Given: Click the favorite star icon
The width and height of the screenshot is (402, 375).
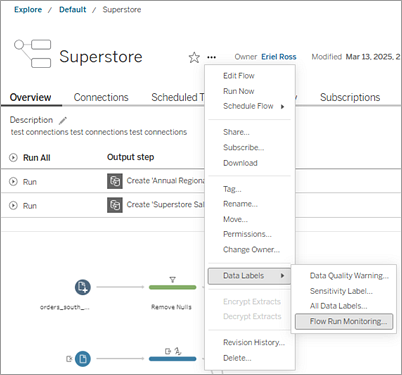Looking at the screenshot, I should (x=194, y=57).
